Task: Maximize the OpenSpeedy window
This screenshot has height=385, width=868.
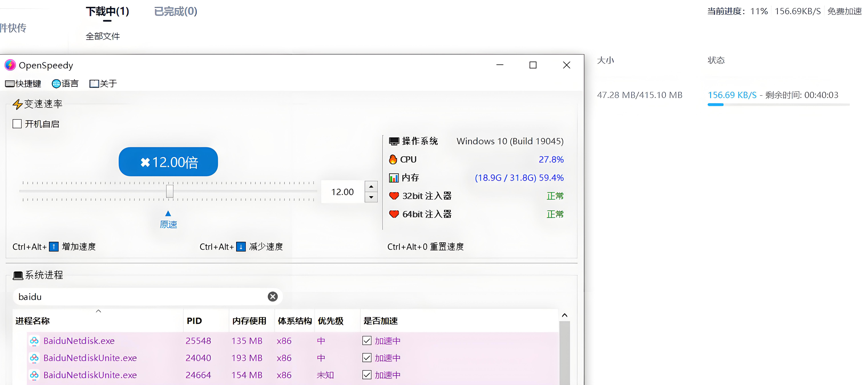Action: click(x=533, y=65)
